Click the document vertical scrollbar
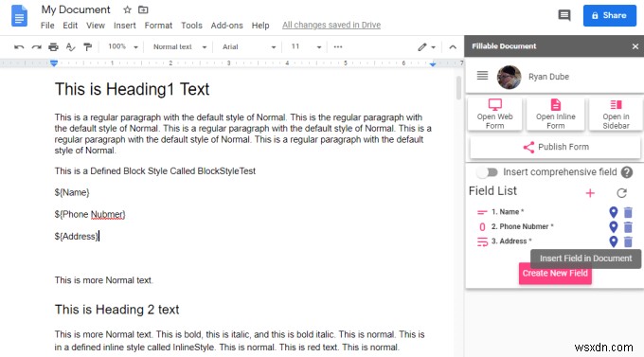The image size is (644, 357). click(458, 88)
